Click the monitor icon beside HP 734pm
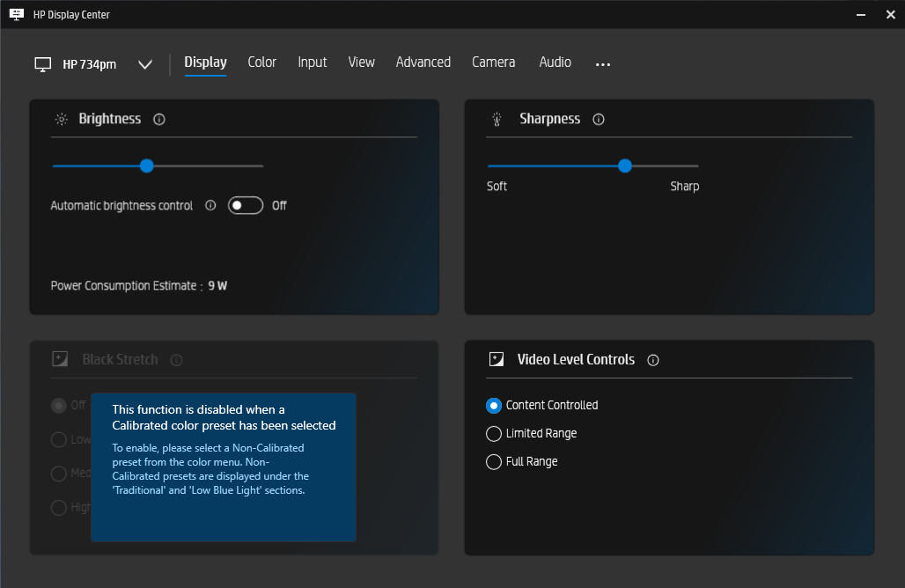Viewport: 905px width, 588px height. coord(43,64)
